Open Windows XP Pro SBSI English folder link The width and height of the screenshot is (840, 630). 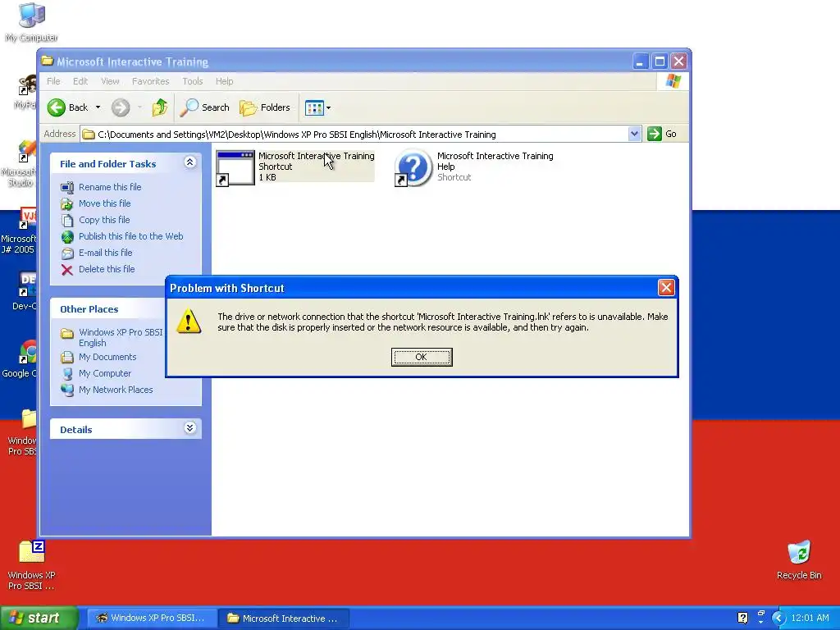tap(121, 337)
